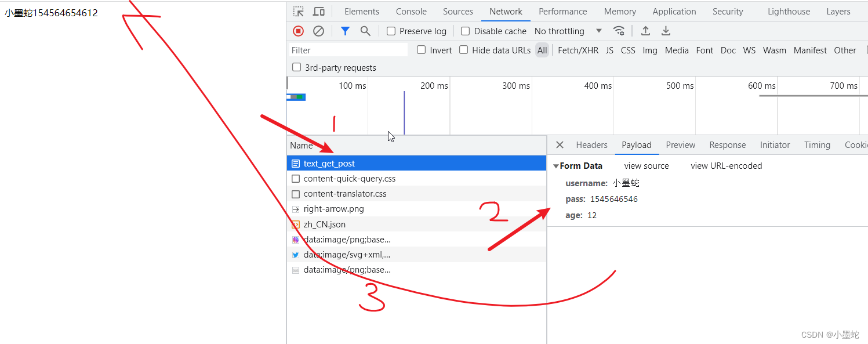Open the No throttling dropdown
This screenshot has width=868, height=344.
pyautogui.click(x=568, y=31)
